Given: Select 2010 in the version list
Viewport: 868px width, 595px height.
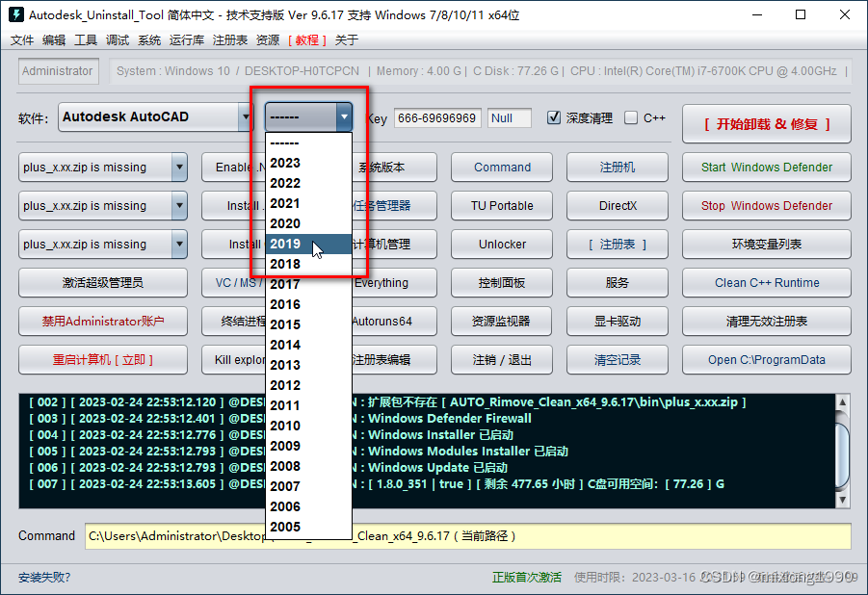Looking at the screenshot, I should (308, 426).
